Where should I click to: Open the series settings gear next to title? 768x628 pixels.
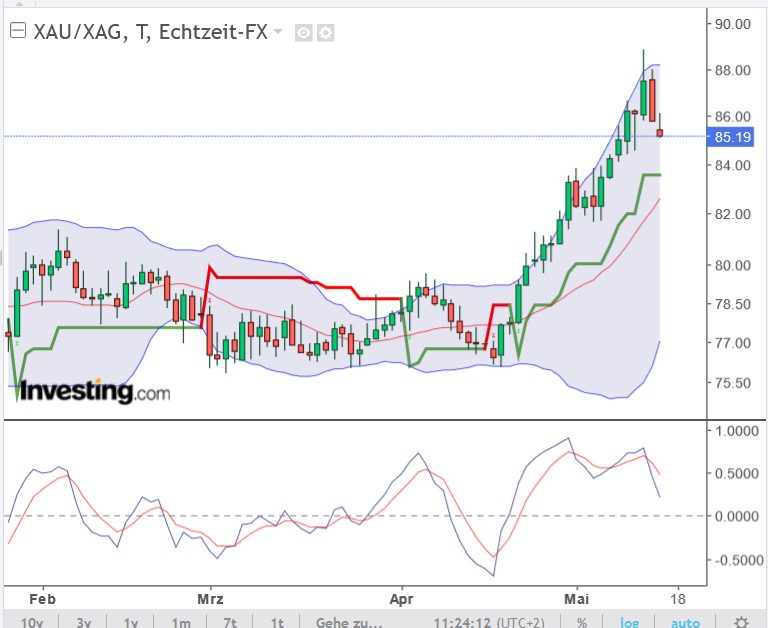tap(326, 33)
